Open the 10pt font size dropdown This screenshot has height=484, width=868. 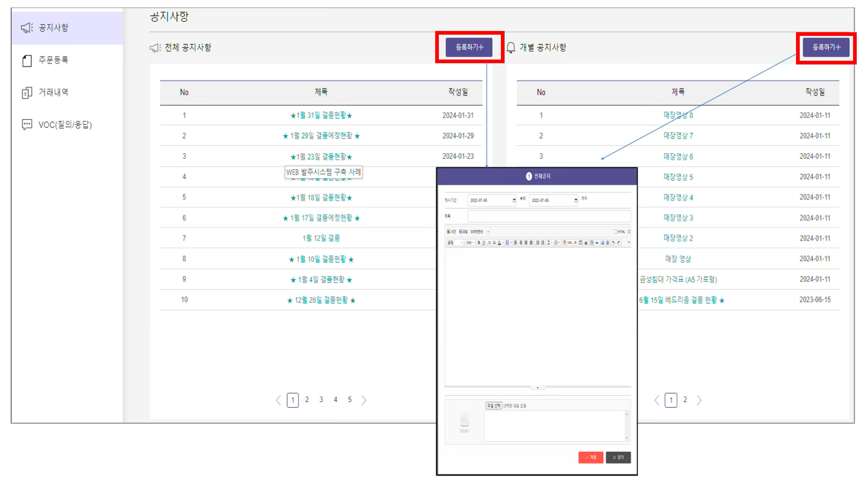pos(470,243)
